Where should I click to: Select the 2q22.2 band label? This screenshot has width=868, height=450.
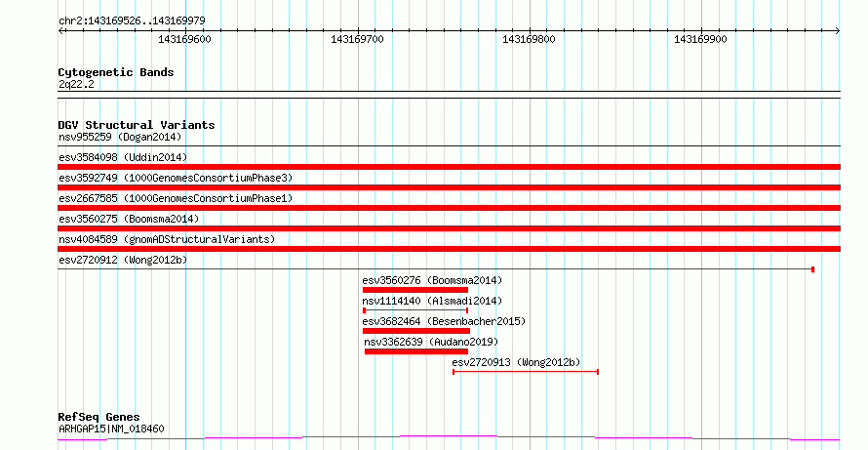(x=76, y=84)
